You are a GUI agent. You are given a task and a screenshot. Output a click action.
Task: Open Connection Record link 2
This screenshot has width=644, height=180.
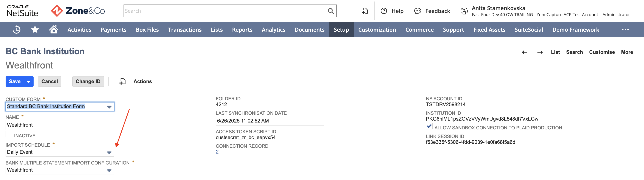217,152
